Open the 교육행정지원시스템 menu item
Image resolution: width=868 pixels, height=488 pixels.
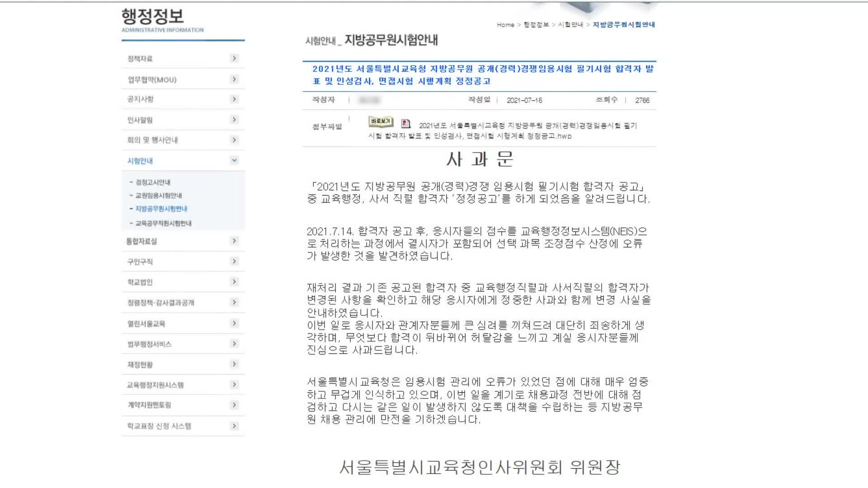click(x=155, y=385)
